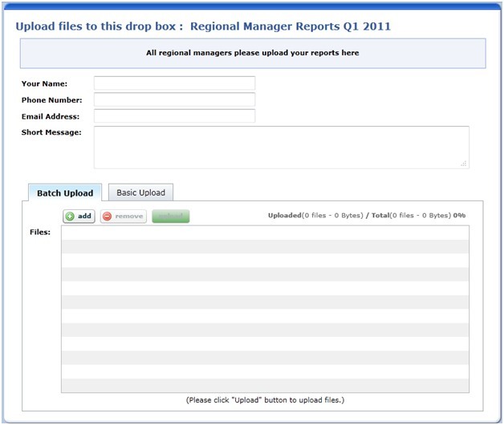Click the red minus remove icon
The height and width of the screenshot is (425, 504).
point(107,217)
